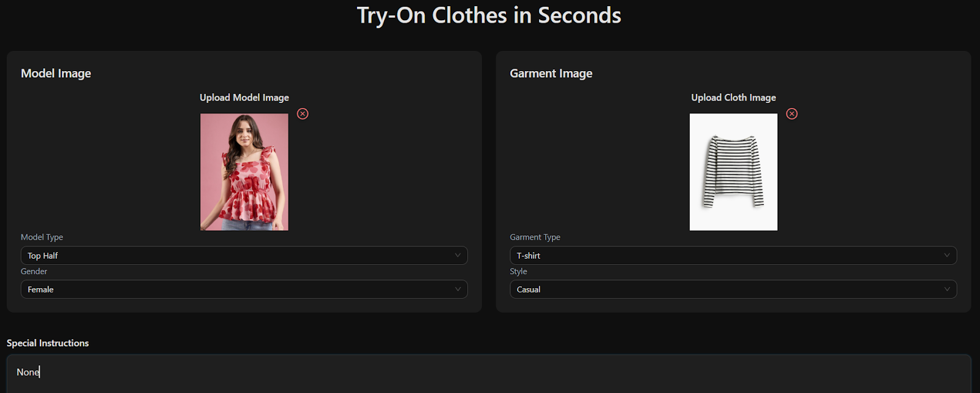Select the woman model photo thumbnail
Viewport: 980px width, 393px height.
pos(244,172)
